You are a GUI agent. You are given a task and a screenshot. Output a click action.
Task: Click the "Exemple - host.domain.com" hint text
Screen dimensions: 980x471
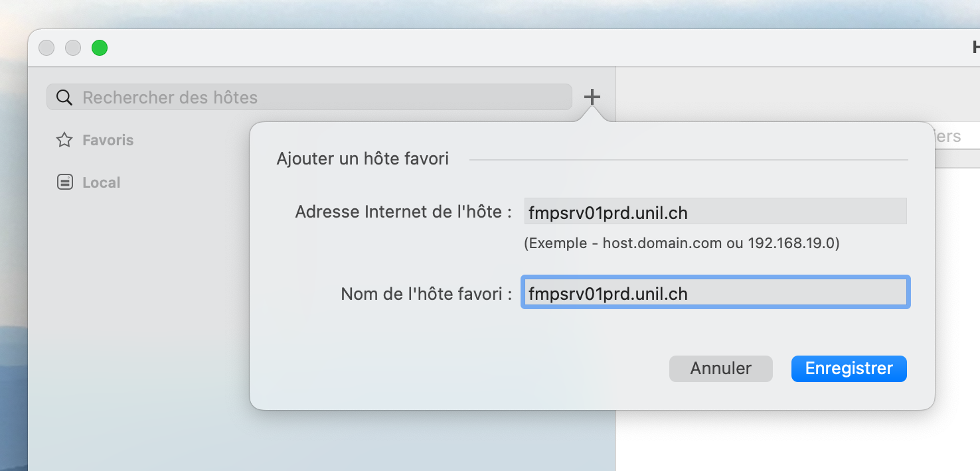[x=681, y=243]
